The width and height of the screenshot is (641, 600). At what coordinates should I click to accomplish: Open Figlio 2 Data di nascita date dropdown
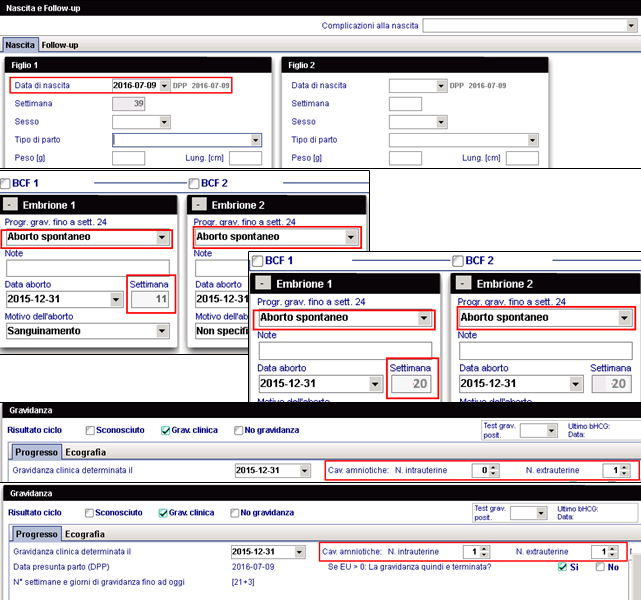441,86
